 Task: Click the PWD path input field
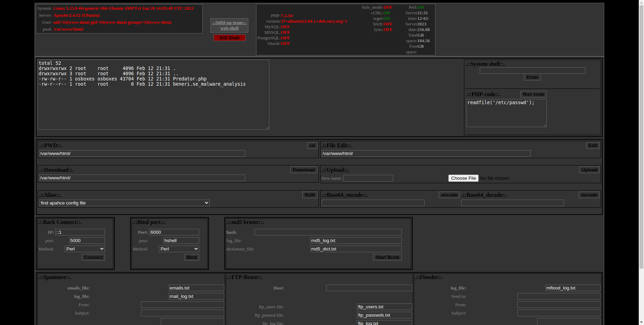point(142,154)
